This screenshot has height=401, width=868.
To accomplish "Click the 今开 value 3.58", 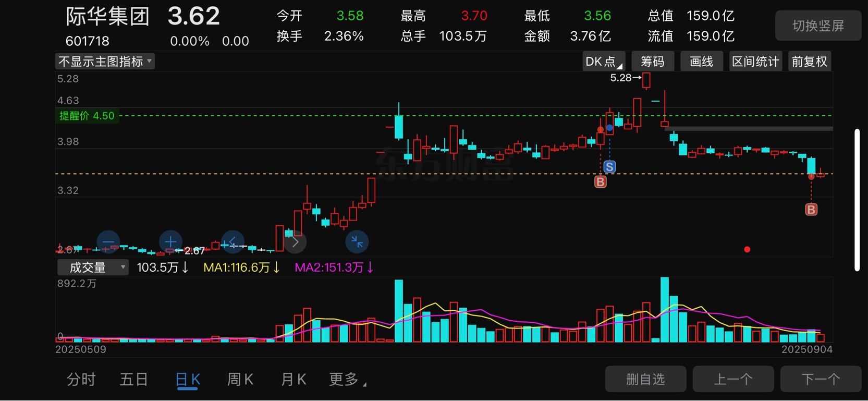I will (350, 16).
